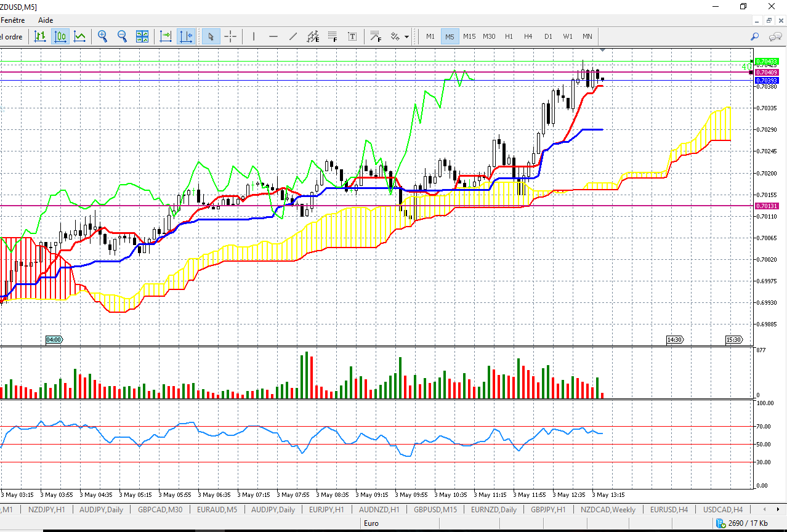Pick the Fibonacci retracement tool
This screenshot has width=787, height=532.
tap(333, 36)
